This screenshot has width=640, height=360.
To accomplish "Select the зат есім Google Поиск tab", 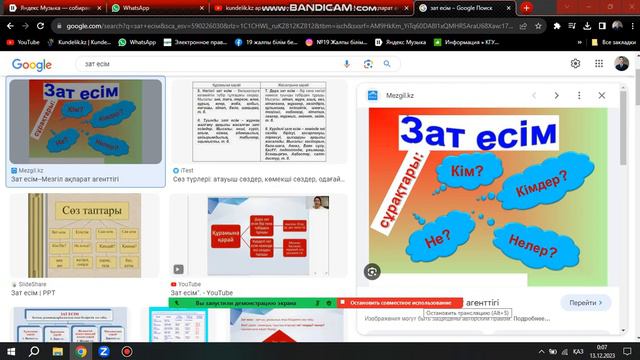I will point(465,8).
